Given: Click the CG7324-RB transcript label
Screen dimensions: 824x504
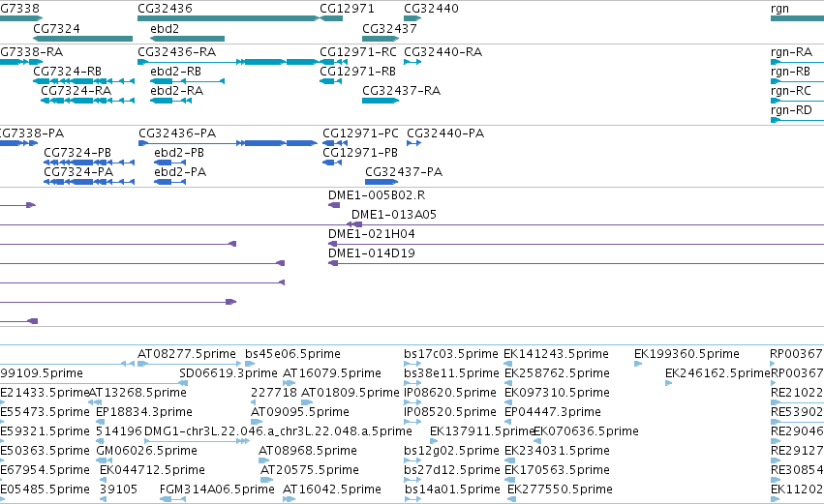Looking at the screenshot, I should [x=67, y=72].
